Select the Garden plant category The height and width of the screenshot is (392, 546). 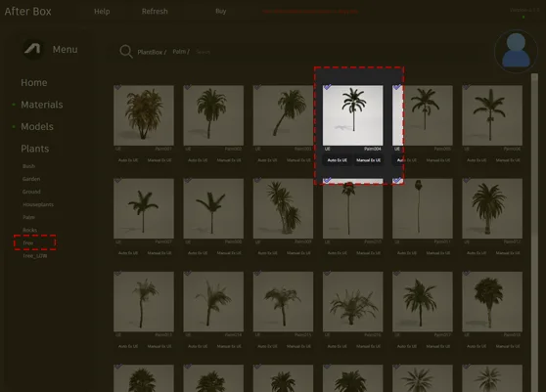(31, 179)
